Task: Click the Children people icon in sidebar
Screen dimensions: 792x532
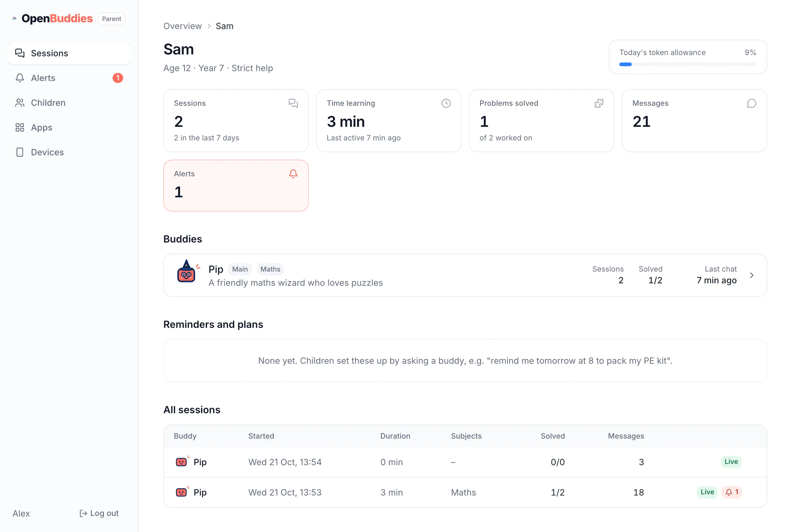Action: pyautogui.click(x=20, y=103)
